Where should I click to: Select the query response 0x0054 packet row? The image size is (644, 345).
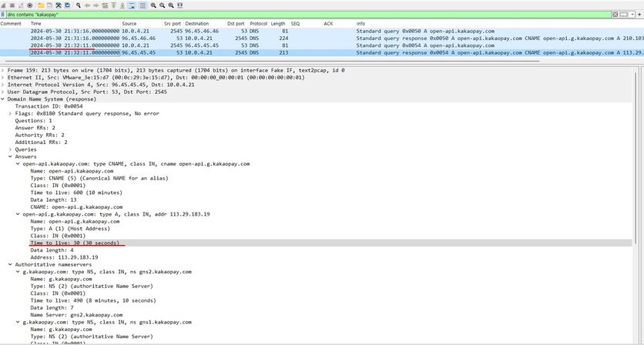322,52
